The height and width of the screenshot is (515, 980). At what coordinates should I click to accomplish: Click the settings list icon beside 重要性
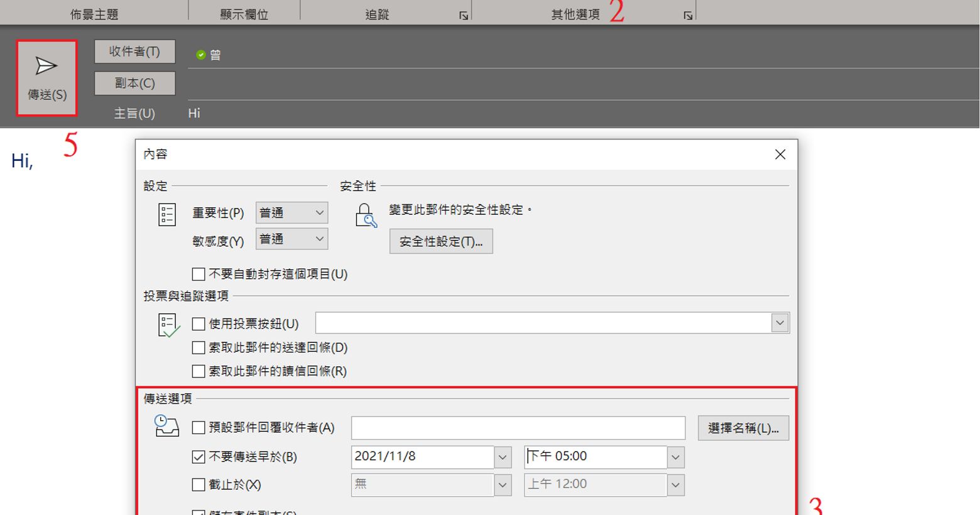[x=167, y=215]
